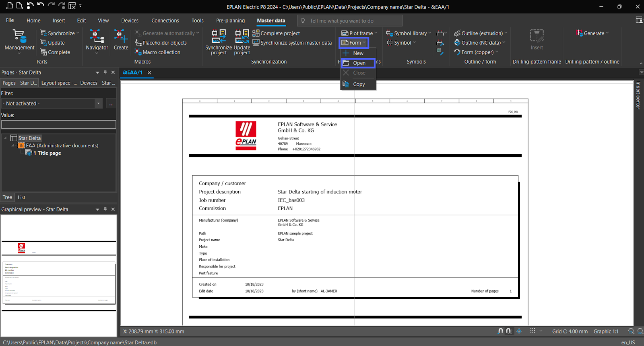Click the grid size dropdown arrow in status bar
The height and width of the screenshot is (346, 644).
pyautogui.click(x=541, y=331)
